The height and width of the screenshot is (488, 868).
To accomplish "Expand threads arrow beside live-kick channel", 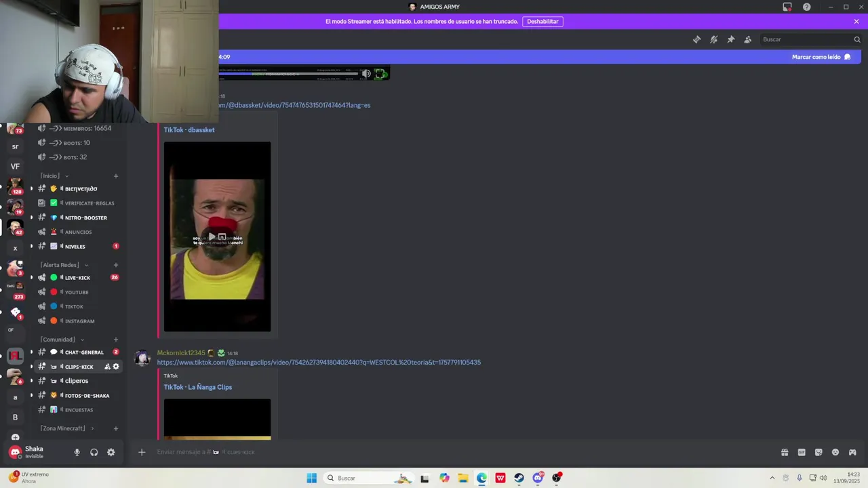I will tap(31, 278).
